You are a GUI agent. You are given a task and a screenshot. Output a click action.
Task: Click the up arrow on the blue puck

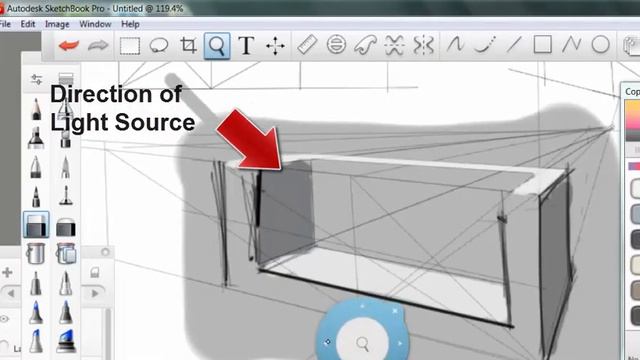tap(362, 306)
